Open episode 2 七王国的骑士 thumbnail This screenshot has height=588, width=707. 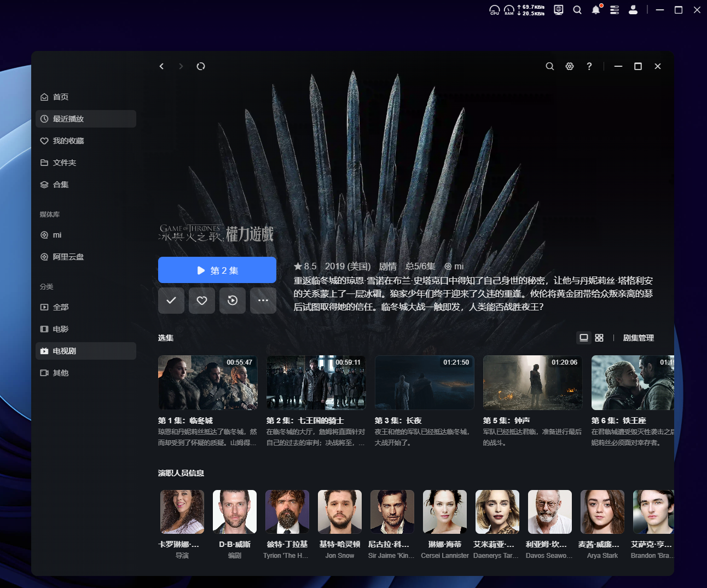point(316,383)
